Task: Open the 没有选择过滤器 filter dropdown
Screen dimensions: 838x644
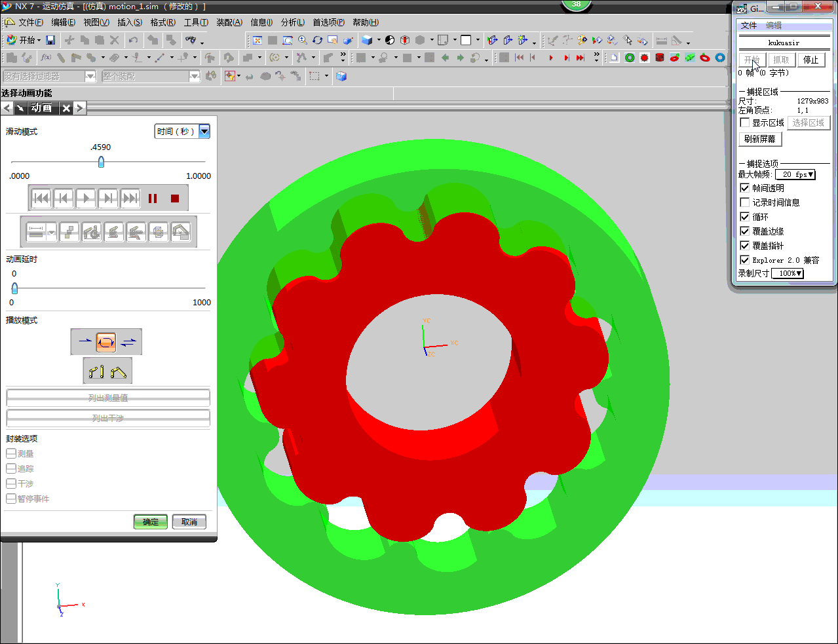Action: [50, 77]
